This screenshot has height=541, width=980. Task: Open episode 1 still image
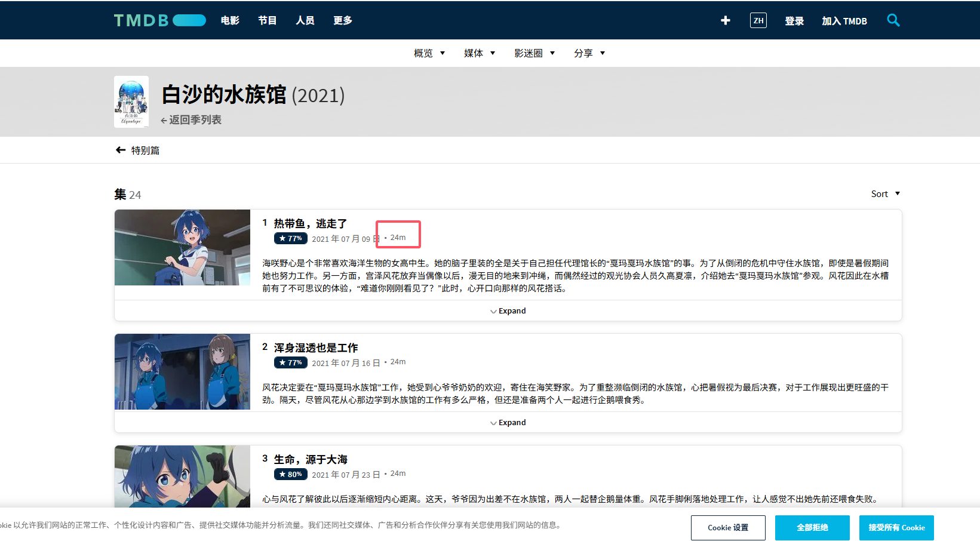tap(182, 247)
